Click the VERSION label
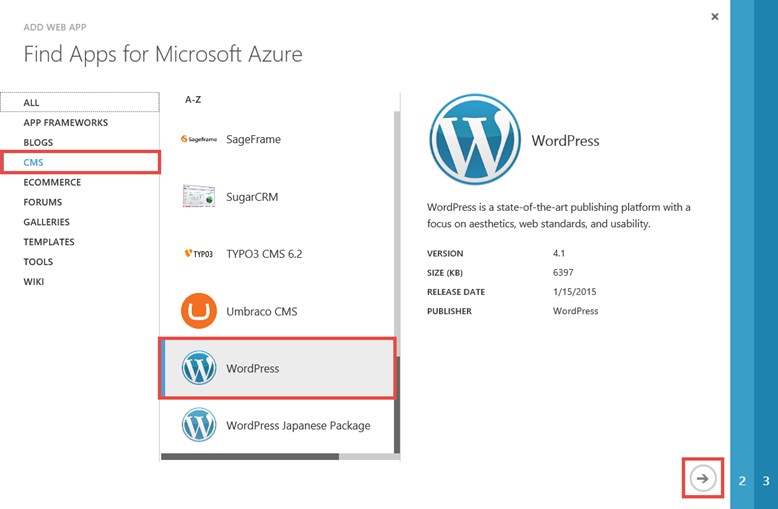 pos(445,254)
